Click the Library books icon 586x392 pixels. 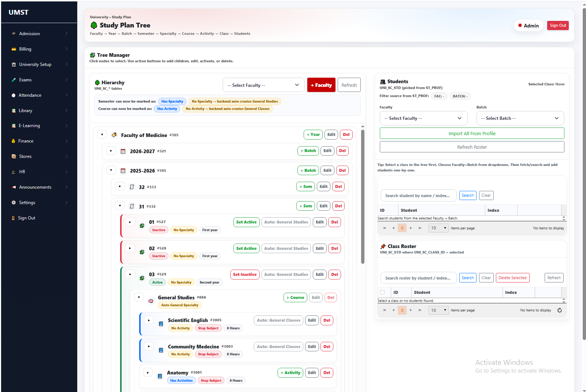pos(14,111)
